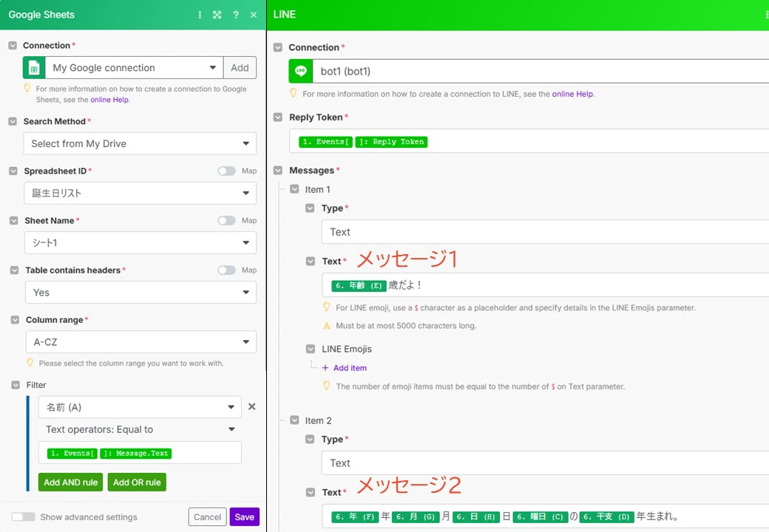Collapse the LINE Connection section
The width and height of the screenshot is (769, 532).
click(x=277, y=47)
